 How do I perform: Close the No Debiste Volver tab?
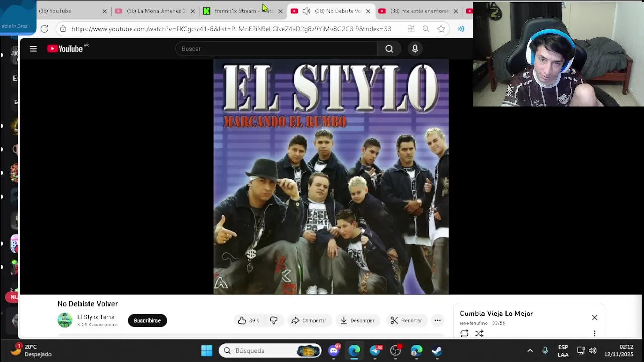[368, 11]
